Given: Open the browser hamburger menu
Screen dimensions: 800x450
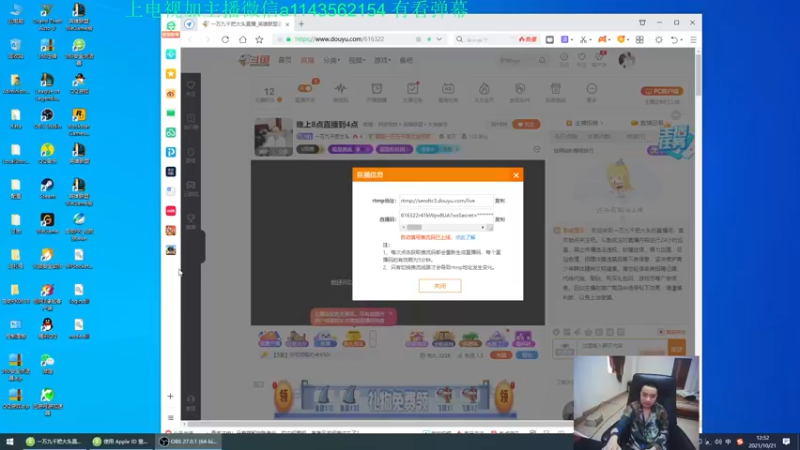Looking at the screenshot, I should (693, 39).
